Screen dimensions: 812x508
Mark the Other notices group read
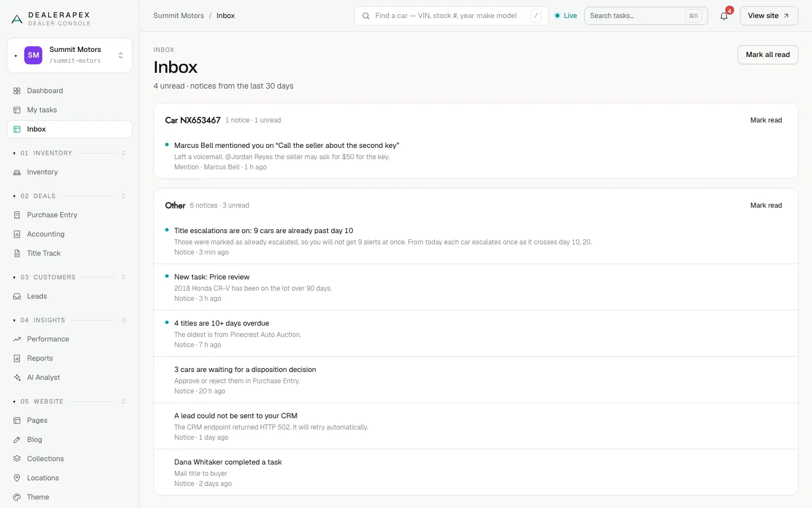click(x=766, y=205)
